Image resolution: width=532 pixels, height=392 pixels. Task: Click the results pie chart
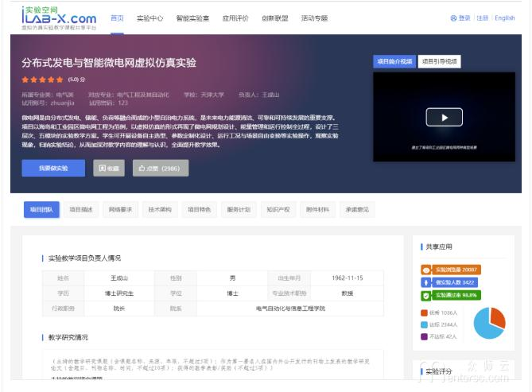[x=490, y=323]
